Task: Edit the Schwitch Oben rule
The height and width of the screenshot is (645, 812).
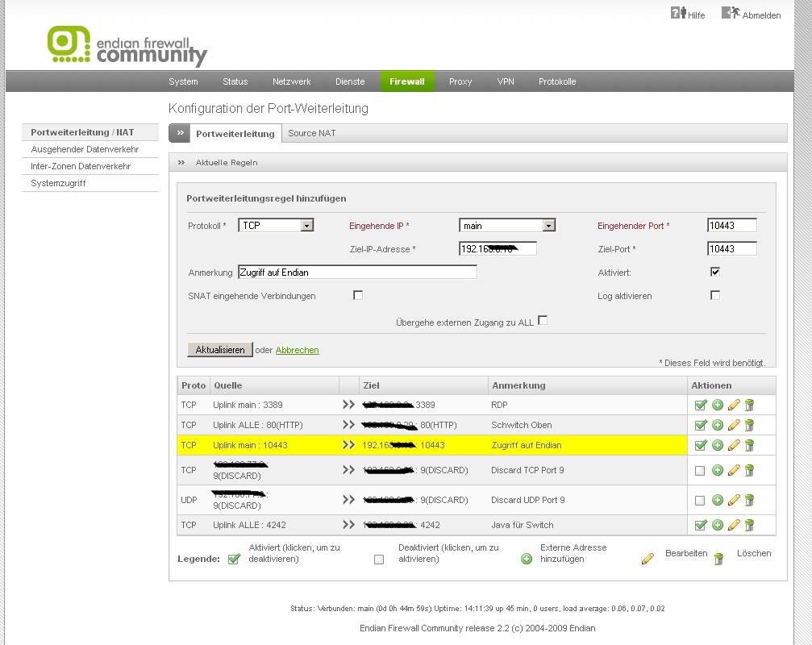Action: (x=734, y=425)
